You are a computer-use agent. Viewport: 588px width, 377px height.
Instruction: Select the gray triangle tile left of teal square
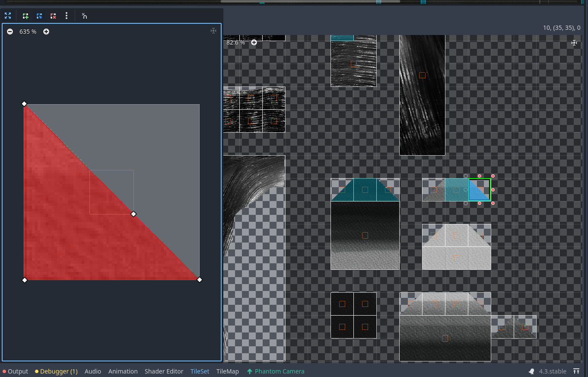pyautogui.click(x=434, y=190)
